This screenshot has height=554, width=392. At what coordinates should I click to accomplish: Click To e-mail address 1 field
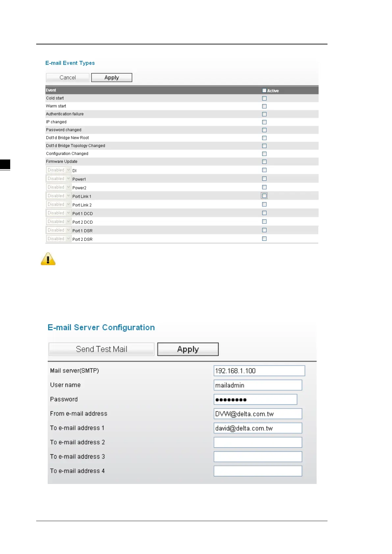258,428
